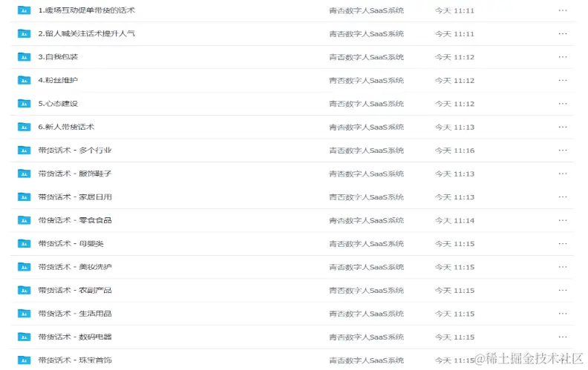Select text 带货话术 - 数码电器
Viewport: 588px width, 370px height.
pos(75,337)
